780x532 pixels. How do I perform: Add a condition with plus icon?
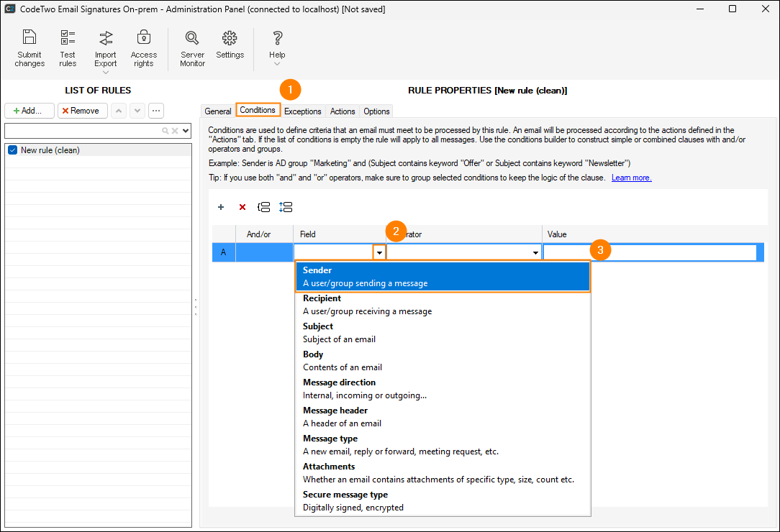pos(221,207)
